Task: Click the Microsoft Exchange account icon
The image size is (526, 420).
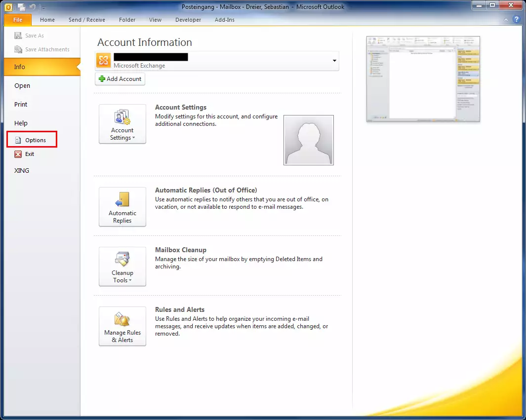Action: (104, 61)
